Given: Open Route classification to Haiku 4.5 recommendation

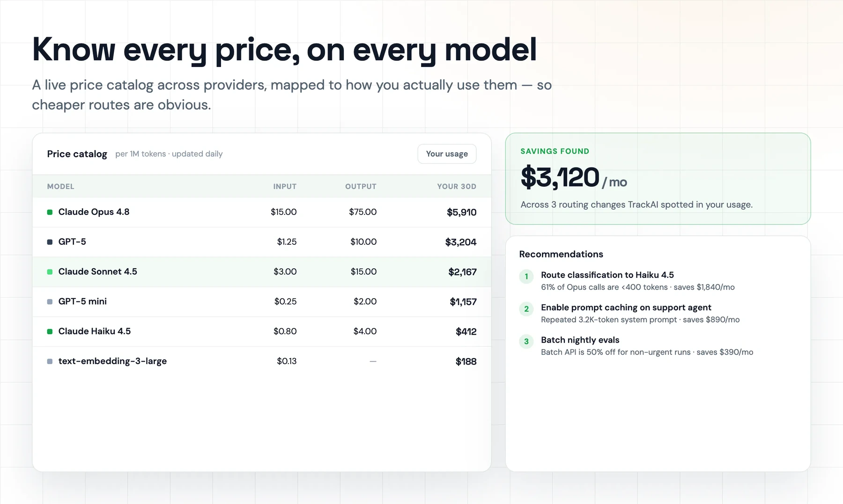Looking at the screenshot, I should [607, 275].
